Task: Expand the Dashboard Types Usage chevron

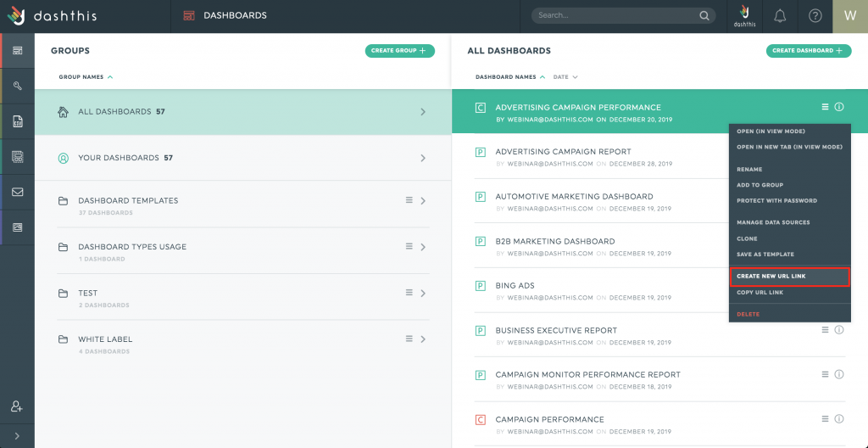Action: click(x=423, y=247)
